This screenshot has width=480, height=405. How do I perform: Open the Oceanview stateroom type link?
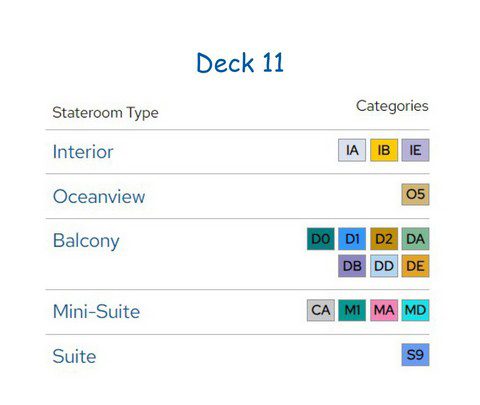[x=99, y=196]
